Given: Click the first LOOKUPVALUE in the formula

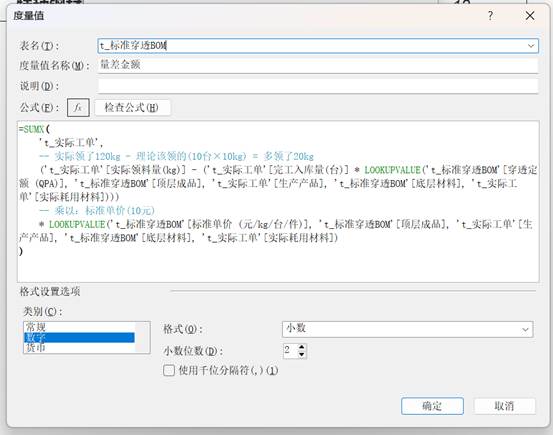Looking at the screenshot, I should pyautogui.click(x=392, y=170).
